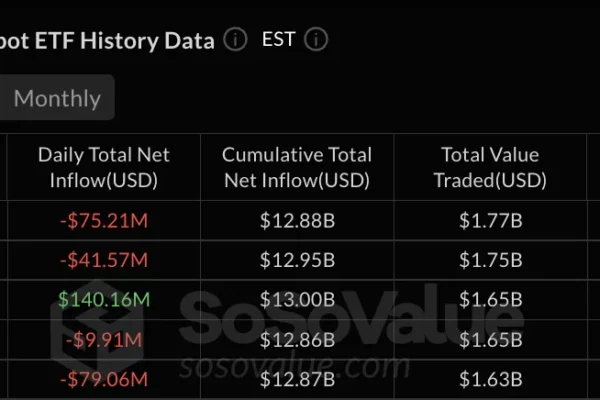Screen dimensions: 600x400
Task: Switch to the Monthly tab
Action: click(57, 98)
